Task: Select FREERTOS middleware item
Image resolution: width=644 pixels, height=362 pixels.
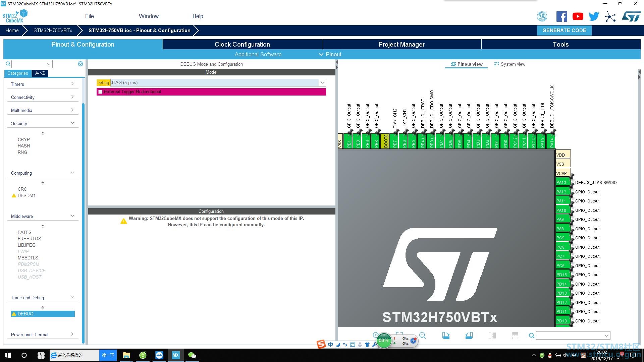Action: [x=30, y=239]
